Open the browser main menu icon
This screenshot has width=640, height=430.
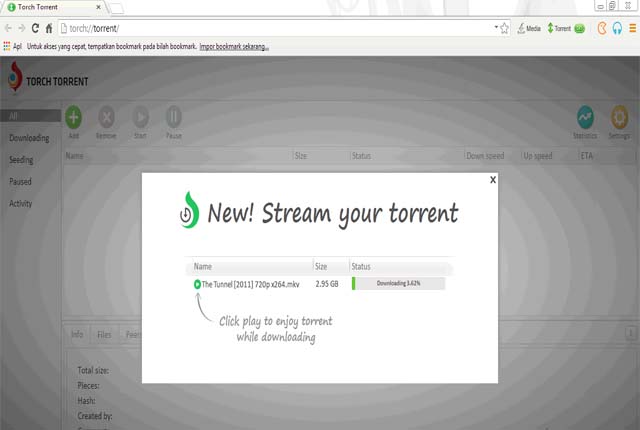tap(633, 28)
